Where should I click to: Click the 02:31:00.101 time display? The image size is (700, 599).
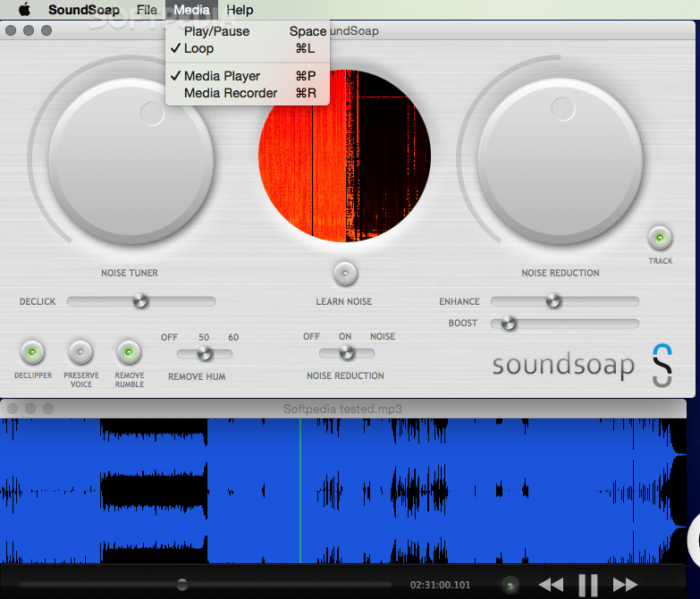[440, 585]
